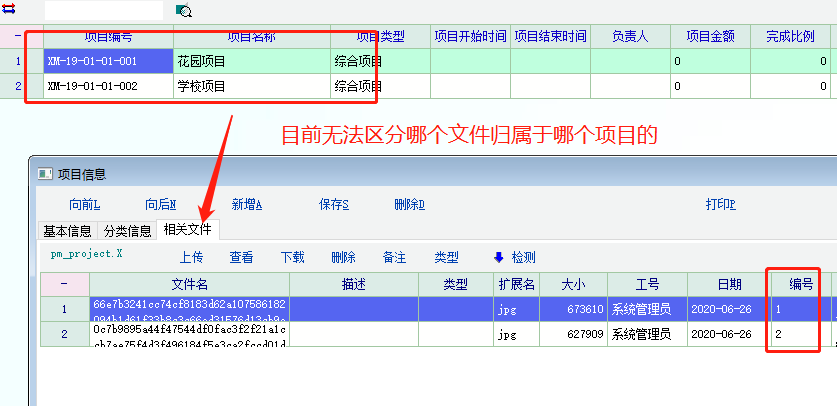The image size is (837, 406).
Task: Switch to the 基本信息 tab
Action: pos(68,231)
